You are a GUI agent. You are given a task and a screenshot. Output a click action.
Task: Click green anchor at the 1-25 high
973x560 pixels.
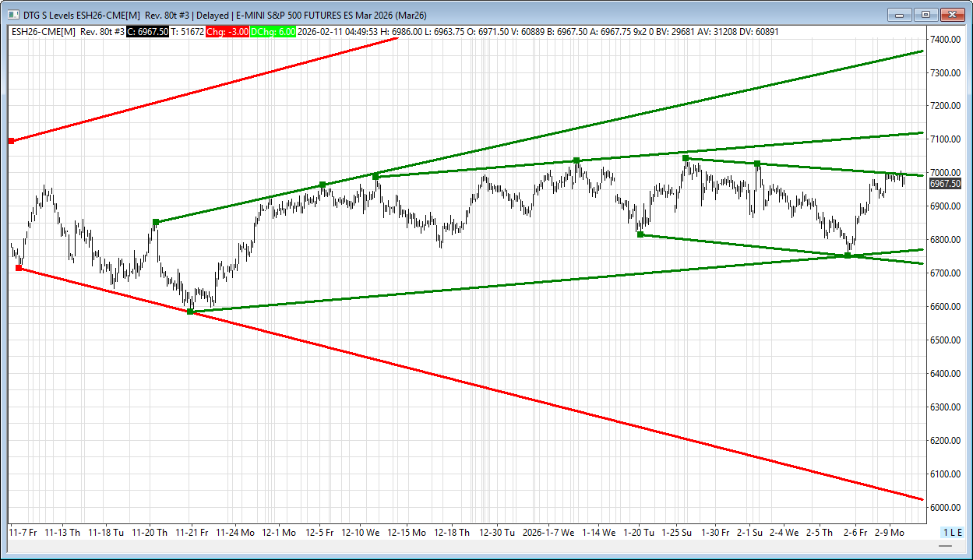686,158
